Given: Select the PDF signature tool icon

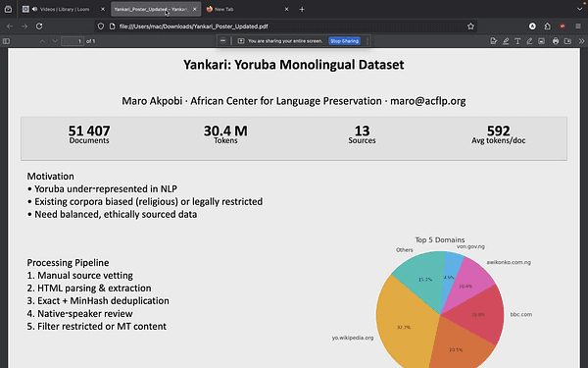Looking at the screenshot, I should pyautogui.click(x=494, y=41).
